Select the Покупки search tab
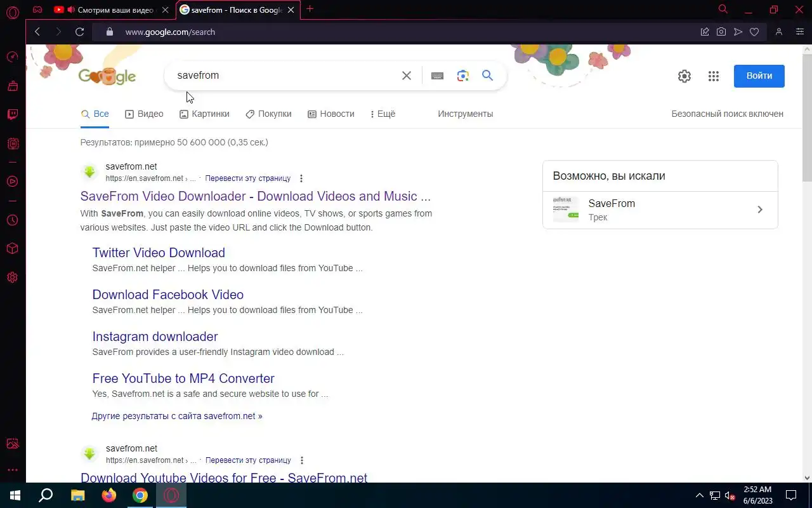The height and width of the screenshot is (508, 812). 268,114
